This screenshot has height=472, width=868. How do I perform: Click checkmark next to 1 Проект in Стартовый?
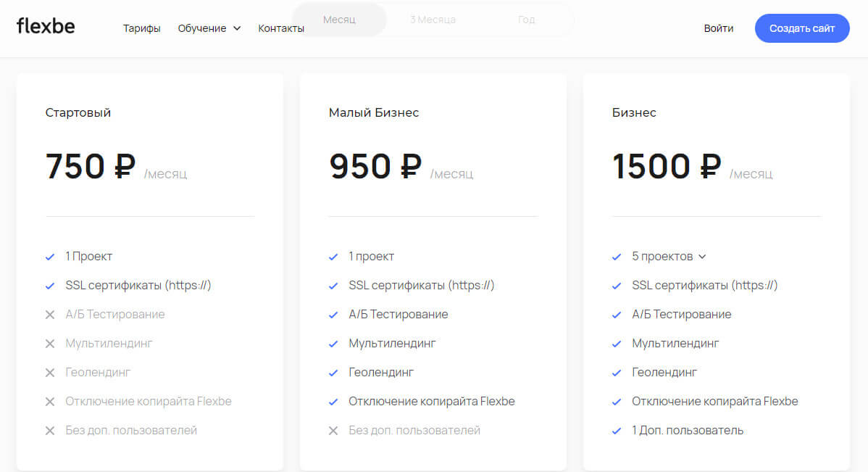coord(50,257)
